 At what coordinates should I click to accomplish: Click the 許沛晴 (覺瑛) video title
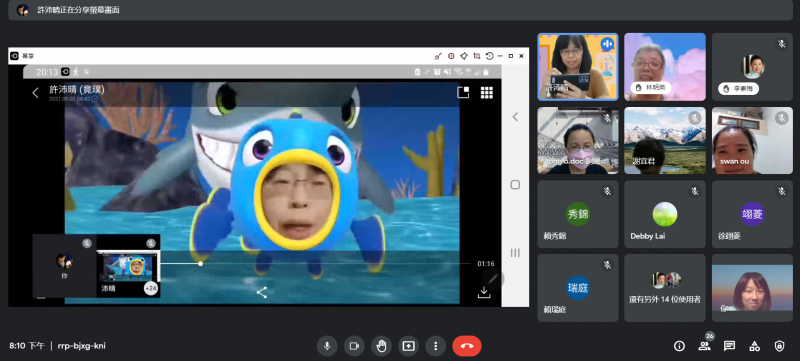(x=77, y=89)
